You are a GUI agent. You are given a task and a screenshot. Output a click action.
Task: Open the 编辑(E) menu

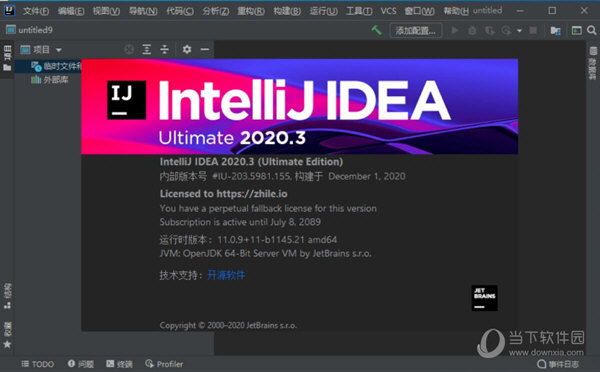[x=71, y=11]
